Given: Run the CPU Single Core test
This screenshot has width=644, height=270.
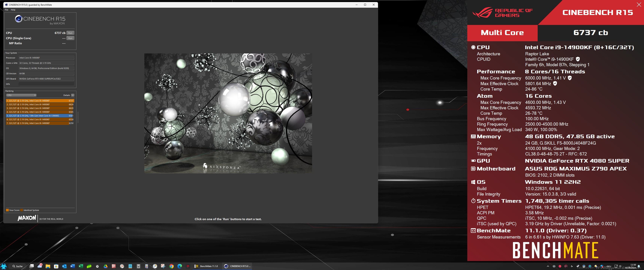Looking at the screenshot, I should 70,38.
